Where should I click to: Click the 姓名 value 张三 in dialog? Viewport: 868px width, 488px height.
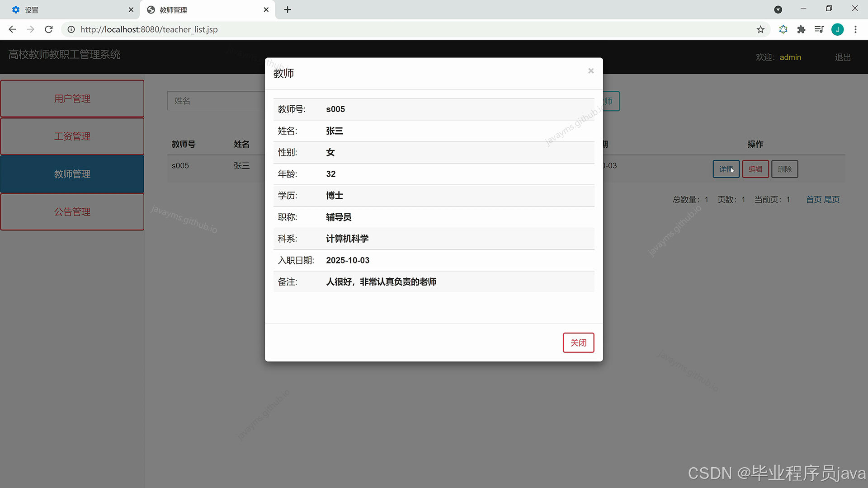click(x=335, y=131)
